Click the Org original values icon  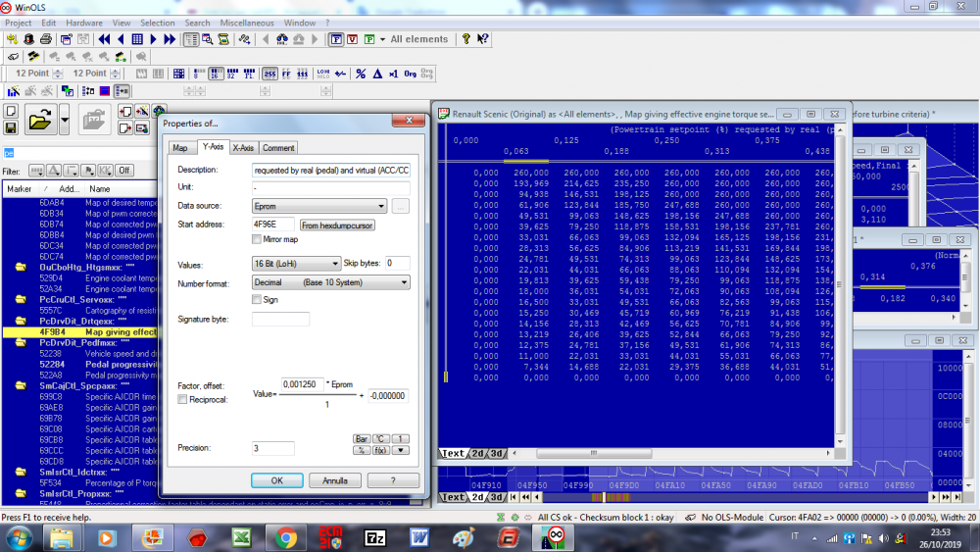[410, 74]
